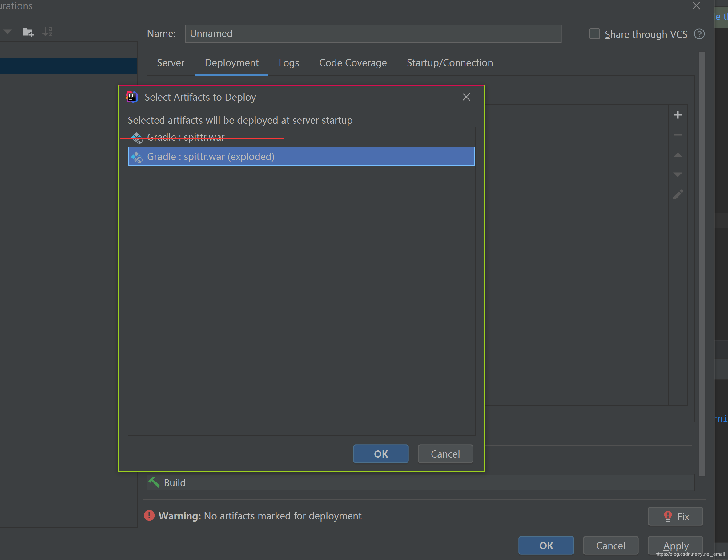Click the Apply button
This screenshot has width=728, height=560.
click(675, 545)
